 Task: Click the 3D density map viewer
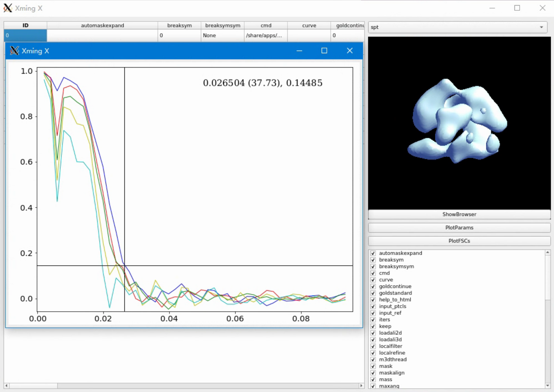click(459, 123)
